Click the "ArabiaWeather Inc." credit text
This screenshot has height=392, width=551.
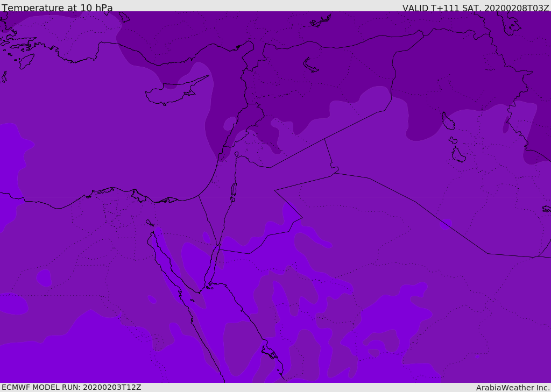(x=513, y=388)
